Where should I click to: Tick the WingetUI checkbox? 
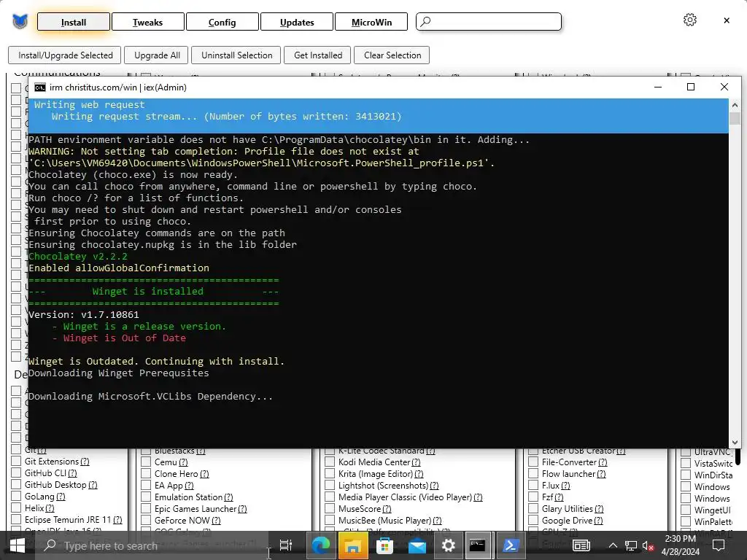pos(686,510)
